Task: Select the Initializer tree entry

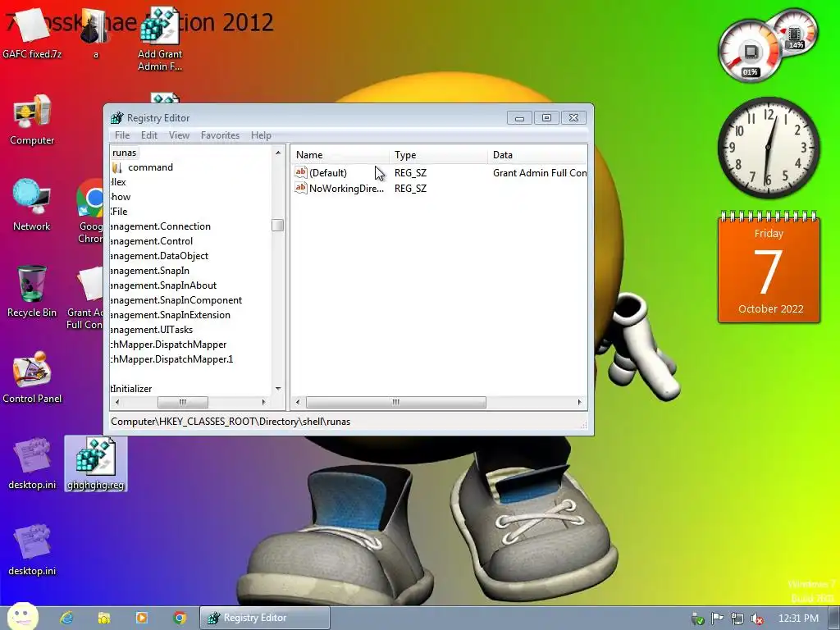Action: point(131,388)
